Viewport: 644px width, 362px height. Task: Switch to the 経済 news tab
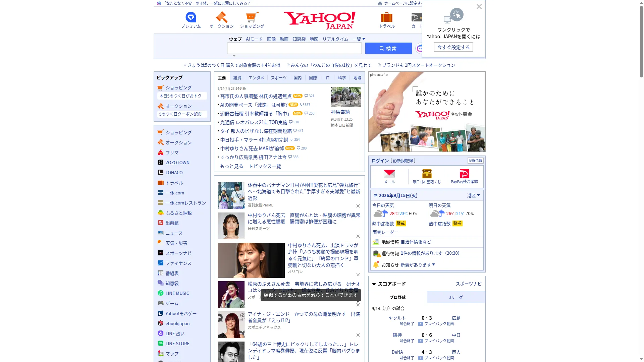(x=237, y=78)
